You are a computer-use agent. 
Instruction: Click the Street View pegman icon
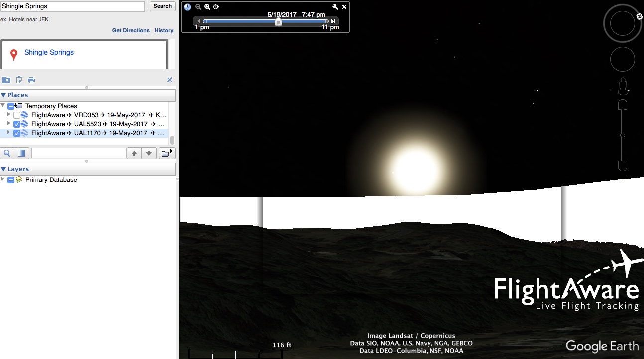(x=622, y=87)
